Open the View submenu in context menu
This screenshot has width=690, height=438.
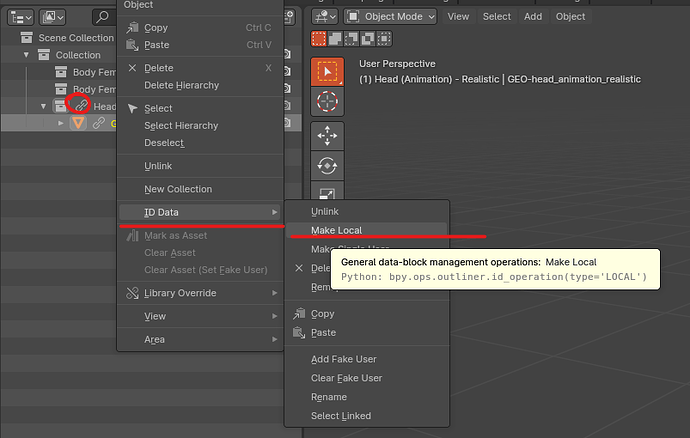(x=200, y=316)
